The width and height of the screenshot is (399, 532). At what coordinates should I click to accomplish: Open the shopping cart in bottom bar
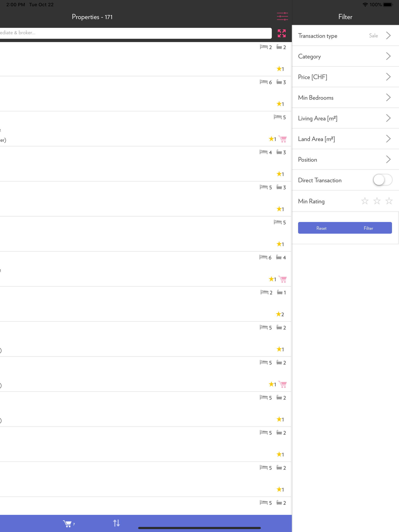click(67, 524)
